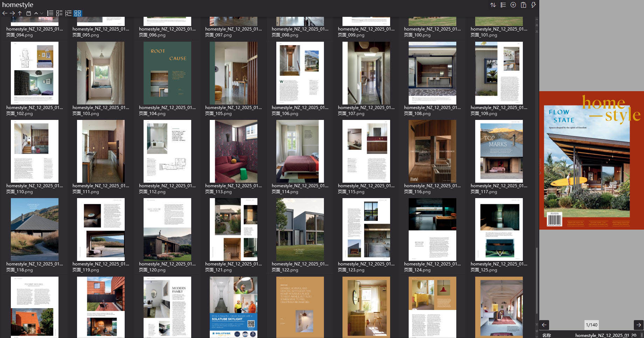Open the sort order icon
The height and width of the screenshot is (338, 644).
tap(493, 5)
